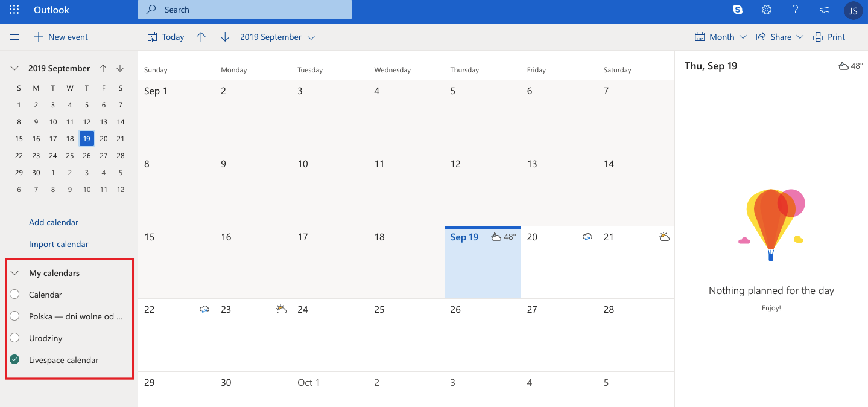Open Skype from the header icon
868x407 pixels.
point(737,10)
